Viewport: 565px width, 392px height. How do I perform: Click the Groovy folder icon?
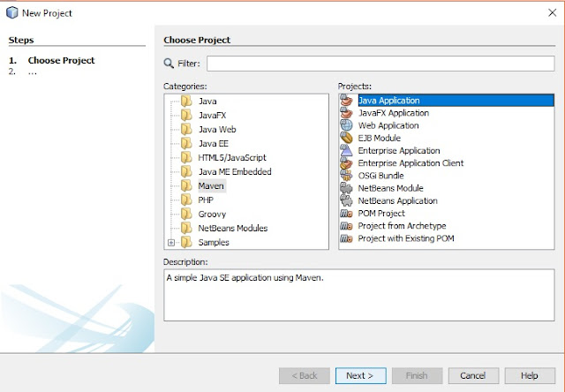(186, 214)
